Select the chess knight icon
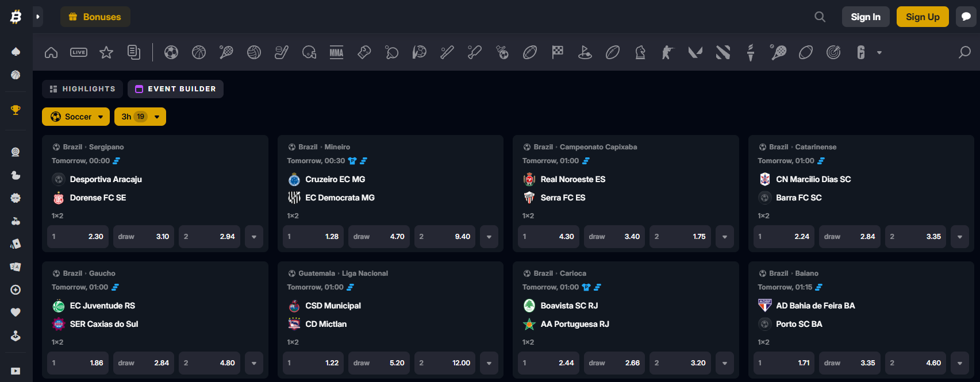Screen dimensions: 980x382 click(640, 52)
